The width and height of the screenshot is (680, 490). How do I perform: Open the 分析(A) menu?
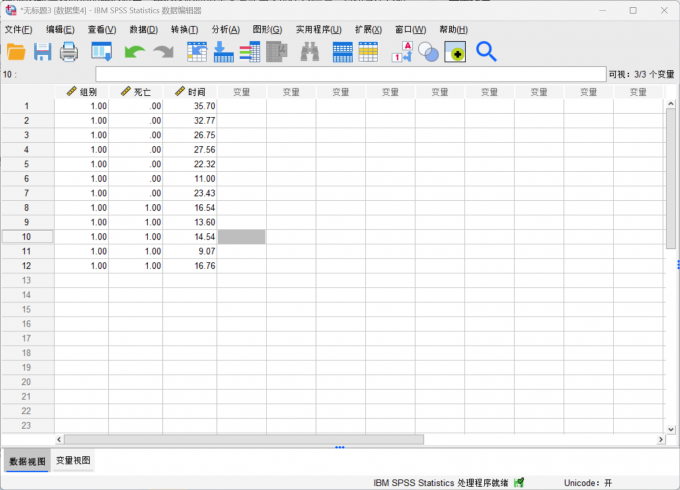226,29
